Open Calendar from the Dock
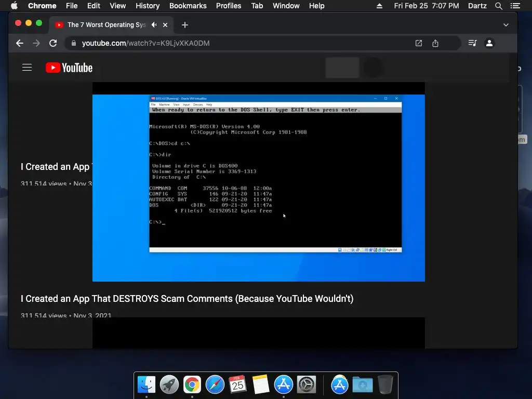Image resolution: width=532 pixels, height=399 pixels. pyautogui.click(x=237, y=384)
